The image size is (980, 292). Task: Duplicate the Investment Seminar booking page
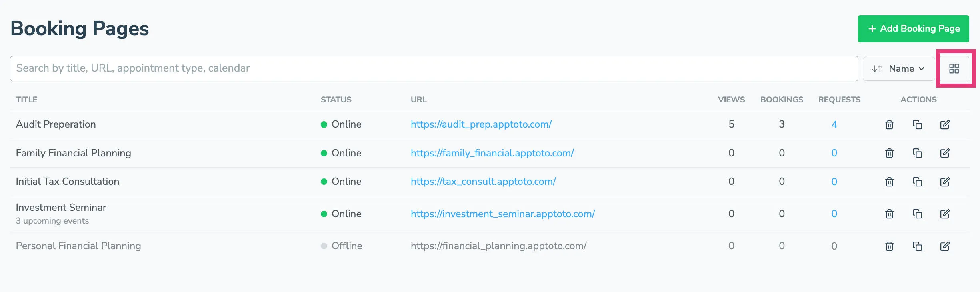tap(917, 214)
